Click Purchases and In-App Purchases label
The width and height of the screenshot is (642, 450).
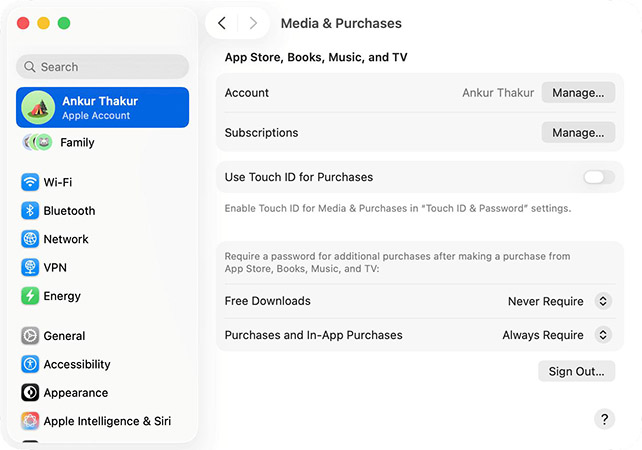pos(314,335)
